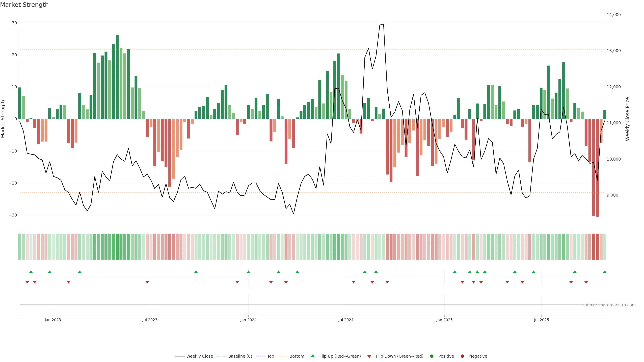644x362 pixels.
Task: Click the leftmost red flip-down triangle marker
Action: 27,282
